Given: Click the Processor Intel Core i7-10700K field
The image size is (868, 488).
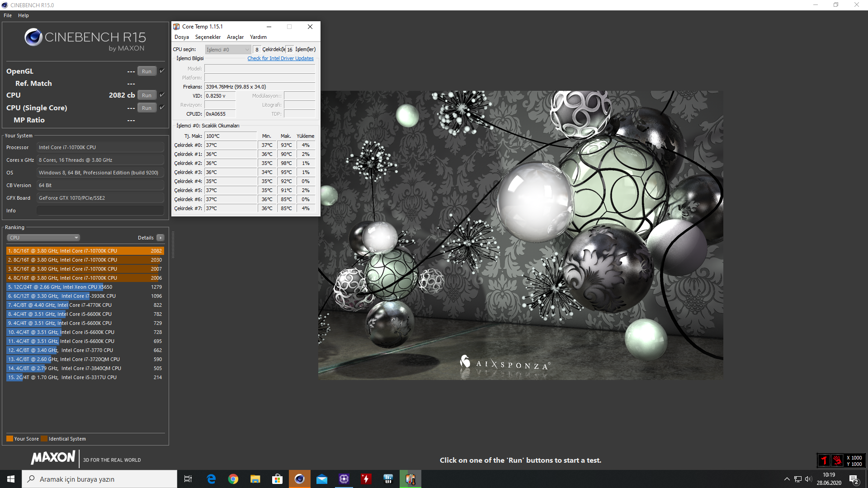Looking at the screenshot, I should point(100,147).
